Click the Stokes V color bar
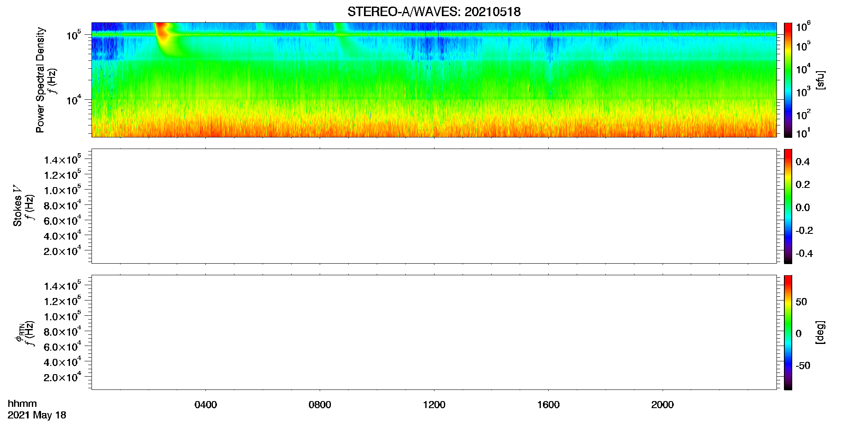This screenshot has height=447, width=868. tap(788, 206)
